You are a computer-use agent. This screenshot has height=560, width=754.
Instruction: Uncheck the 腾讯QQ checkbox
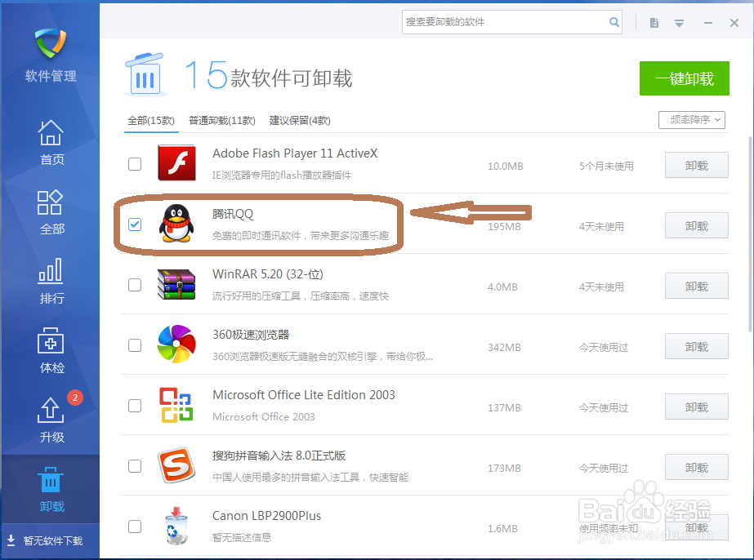click(135, 224)
